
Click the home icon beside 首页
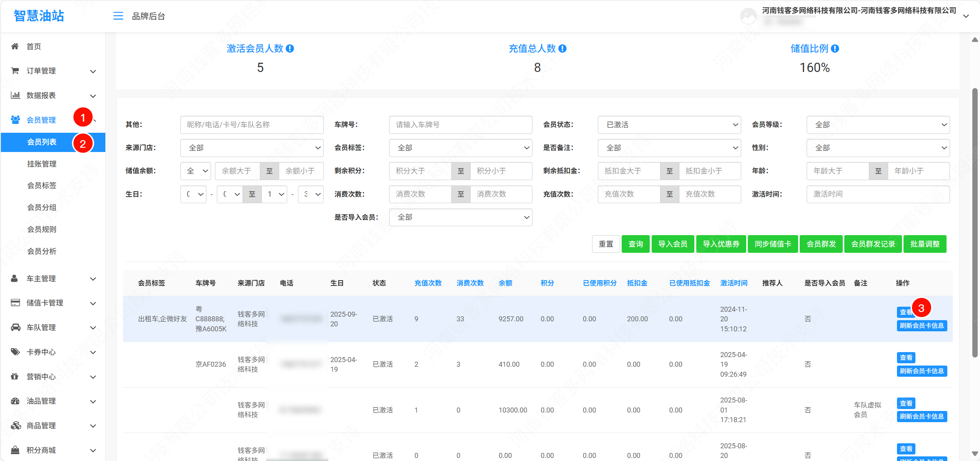[15, 47]
